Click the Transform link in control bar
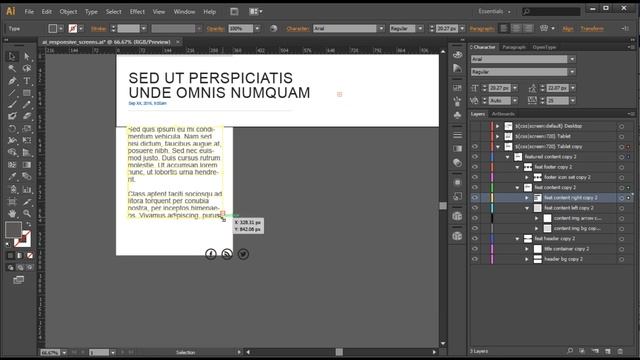The height and width of the screenshot is (360, 640). [x=592, y=29]
